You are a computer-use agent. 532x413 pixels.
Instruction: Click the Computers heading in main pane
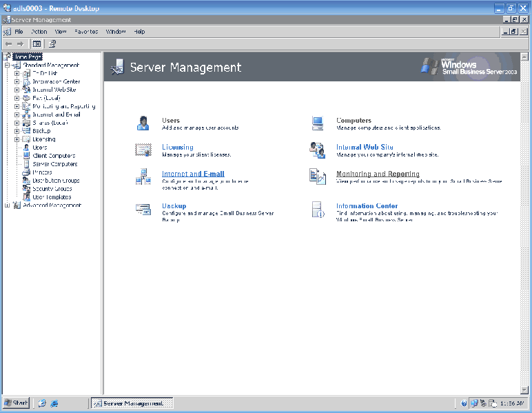point(354,120)
